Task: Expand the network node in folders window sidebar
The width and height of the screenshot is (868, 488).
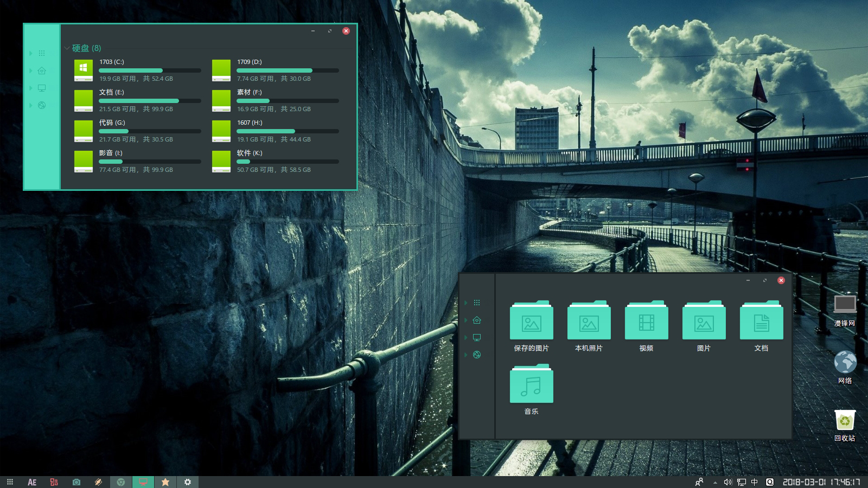Action: point(466,355)
